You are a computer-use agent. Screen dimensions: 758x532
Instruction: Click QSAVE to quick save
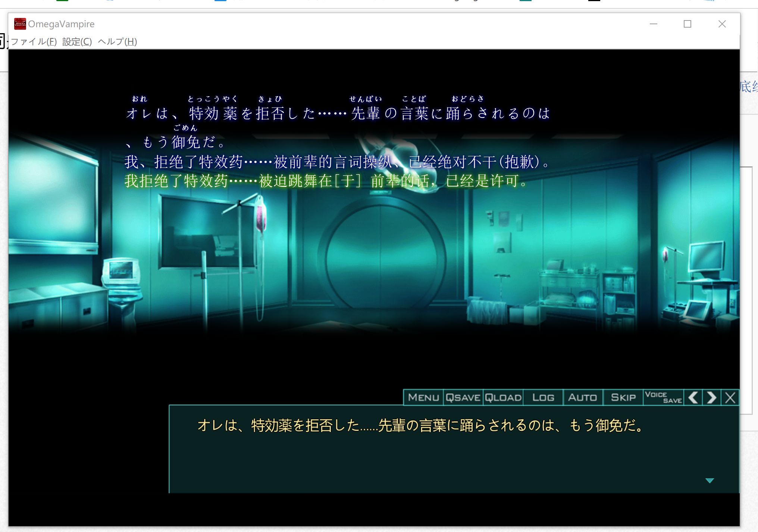463,397
